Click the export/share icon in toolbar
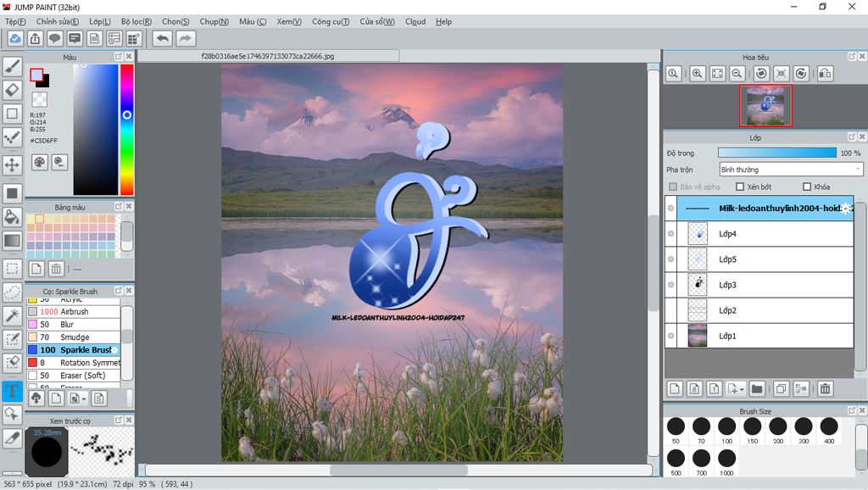 click(x=35, y=39)
